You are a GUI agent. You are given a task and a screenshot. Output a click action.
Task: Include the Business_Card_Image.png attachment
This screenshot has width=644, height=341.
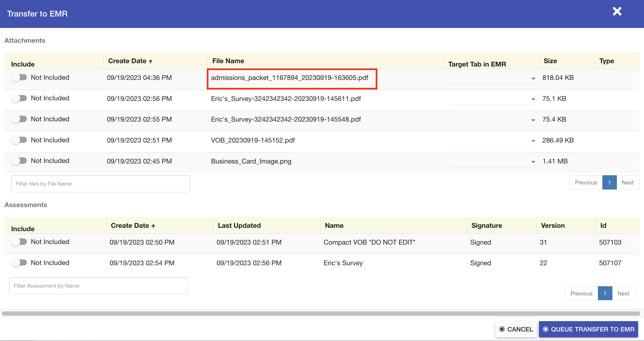coord(19,160)
